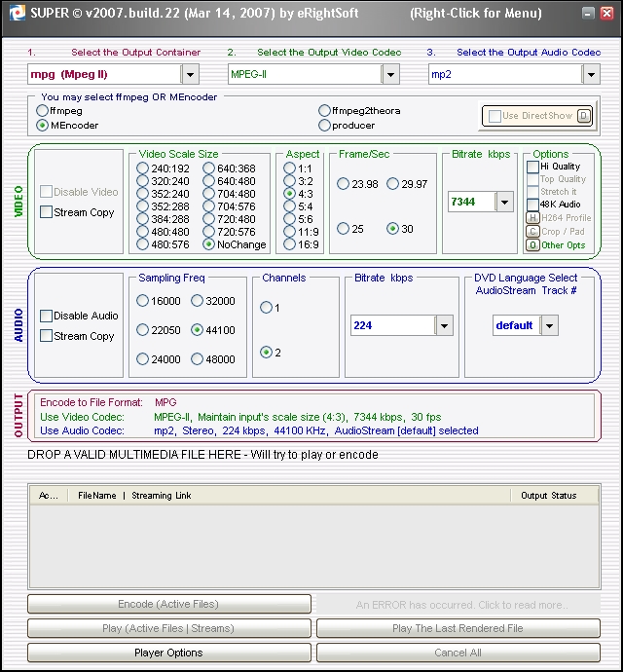The image size is (623, 672).
Task: Select 48000 sampling frequency
Action: pos(197,359)
